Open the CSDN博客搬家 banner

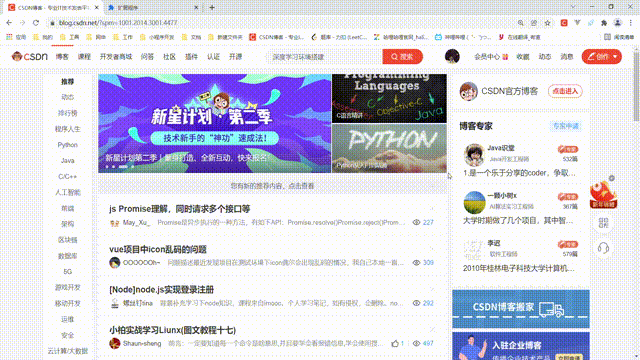pyautogui.click(x=521, y=309)
